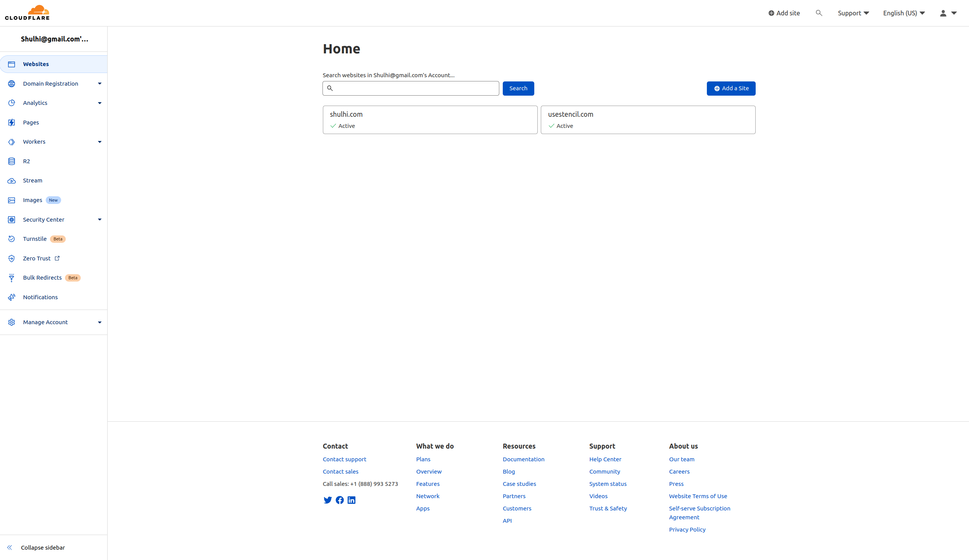Open Zero Trust external link icon
The width and height of the screenshot is (969, 560).
57,258
